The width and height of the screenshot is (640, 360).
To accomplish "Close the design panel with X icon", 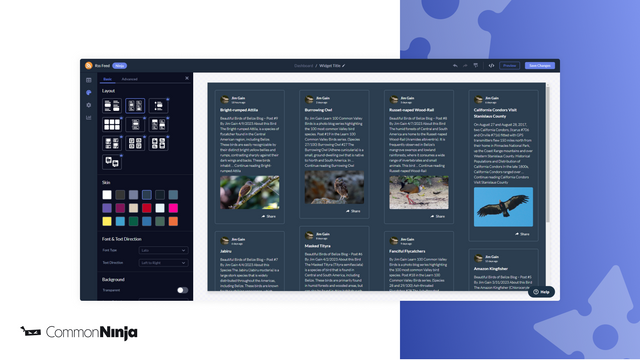I will tap(187, 78).
